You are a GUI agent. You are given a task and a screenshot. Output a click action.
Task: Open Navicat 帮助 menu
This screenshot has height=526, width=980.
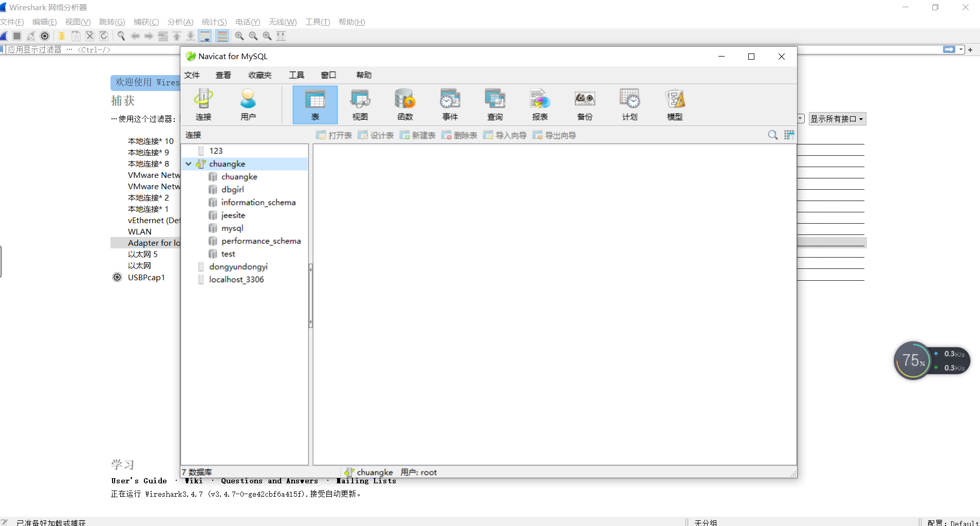pyautogui.click(x=364, y=75)
